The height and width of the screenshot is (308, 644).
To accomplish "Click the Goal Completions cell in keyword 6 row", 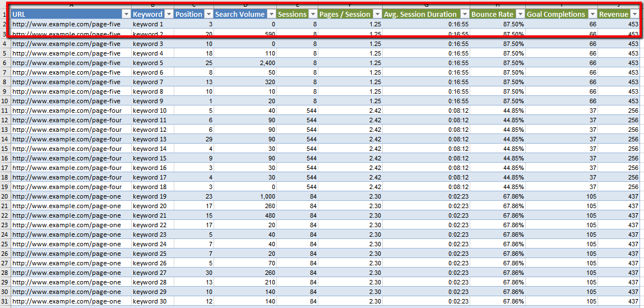I will [x=562, y=72].
